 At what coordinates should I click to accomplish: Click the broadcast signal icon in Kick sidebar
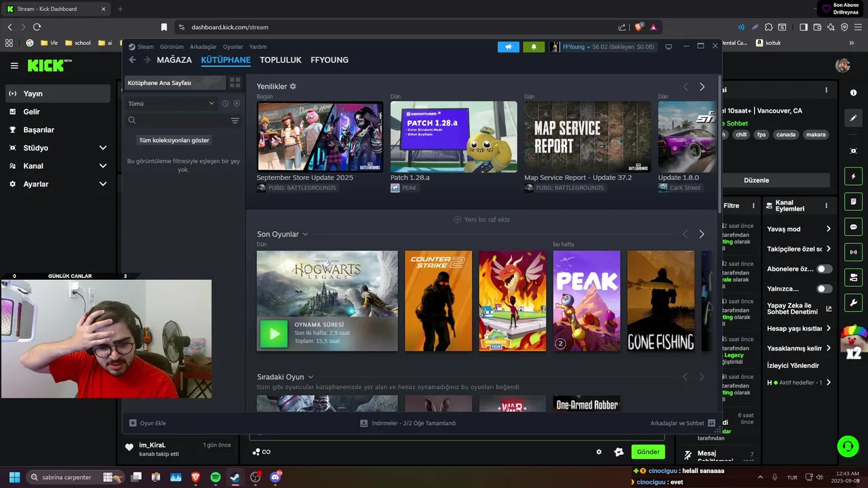[x=853, y=252]
